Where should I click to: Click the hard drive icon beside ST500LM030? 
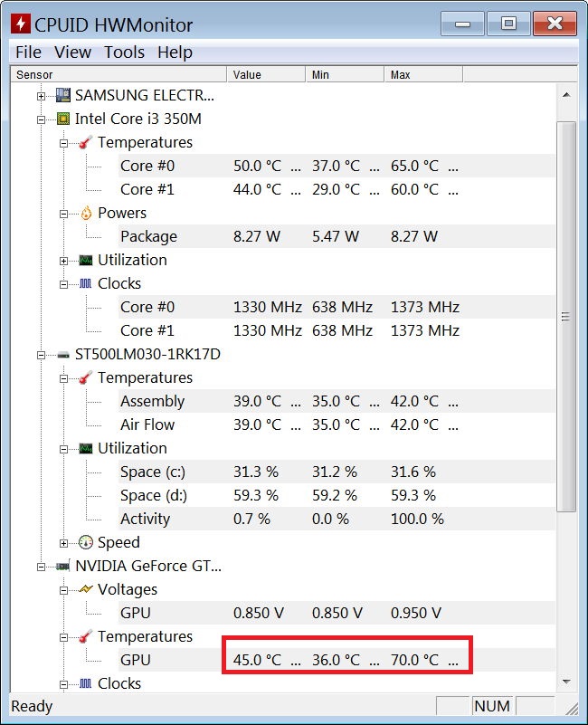62,355
